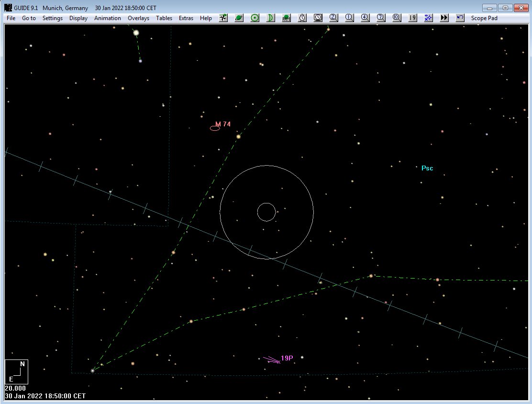Select the M 74 galaxy label
Viewport: 532px width, 404px height.
click(x=223, y=124)
